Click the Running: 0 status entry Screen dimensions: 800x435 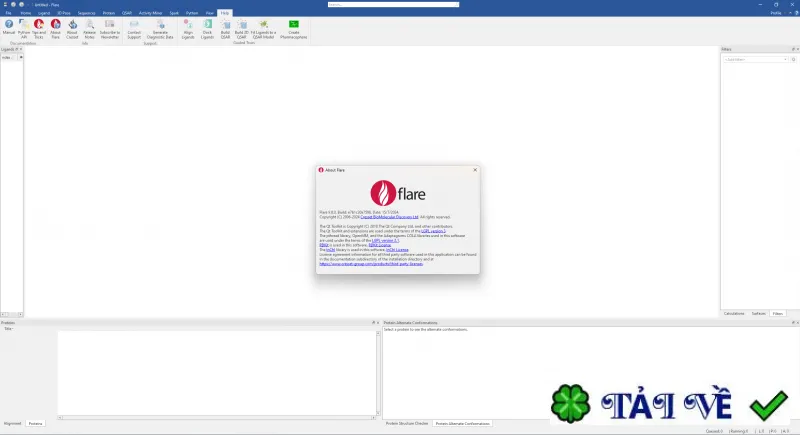pos(739,431)
